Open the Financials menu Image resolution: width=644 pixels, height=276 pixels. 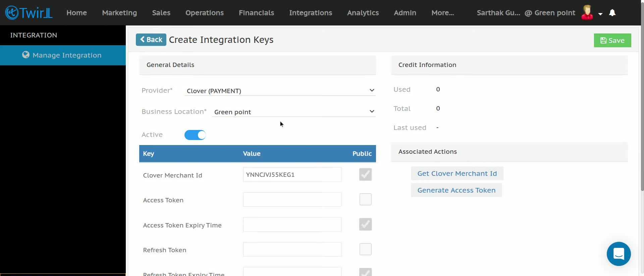[256, 13]
